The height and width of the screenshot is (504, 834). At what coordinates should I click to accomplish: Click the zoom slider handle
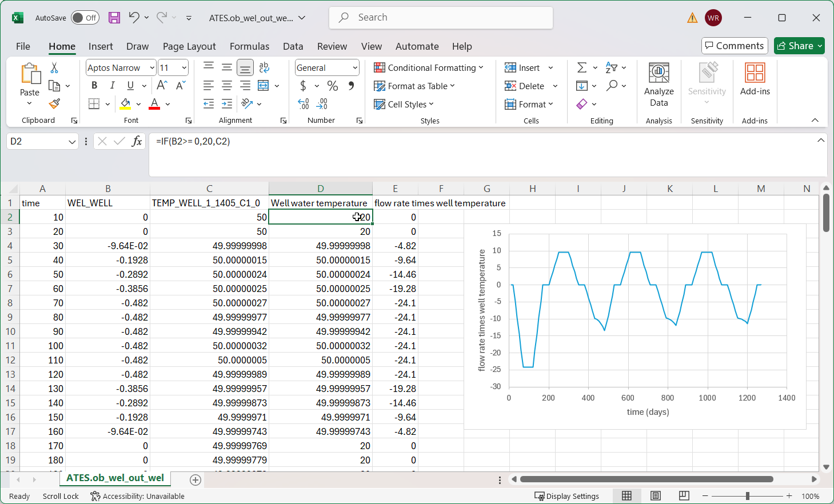pos(748,496)
